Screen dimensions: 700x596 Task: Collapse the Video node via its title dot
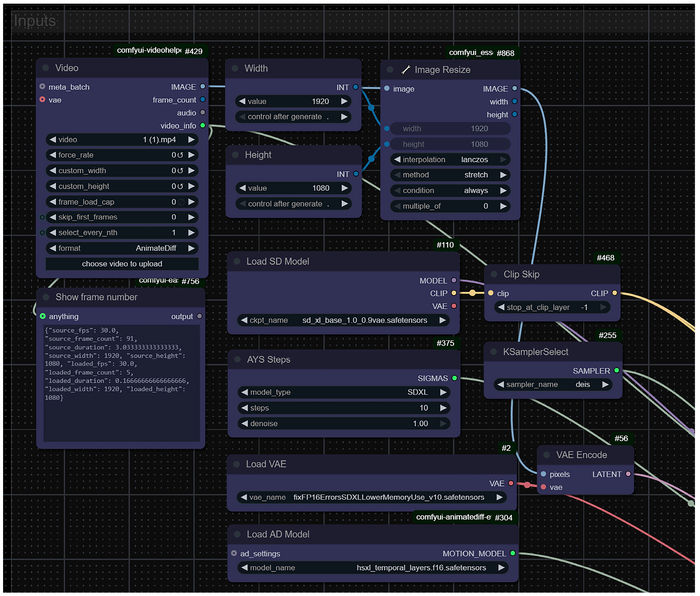click(46, 68)
